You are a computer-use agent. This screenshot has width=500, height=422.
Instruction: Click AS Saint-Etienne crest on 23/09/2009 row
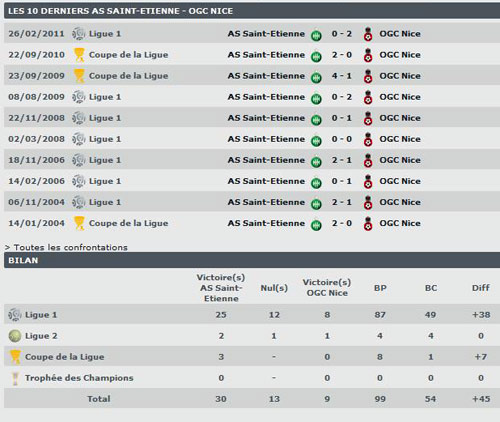click(x=316, y=77)
